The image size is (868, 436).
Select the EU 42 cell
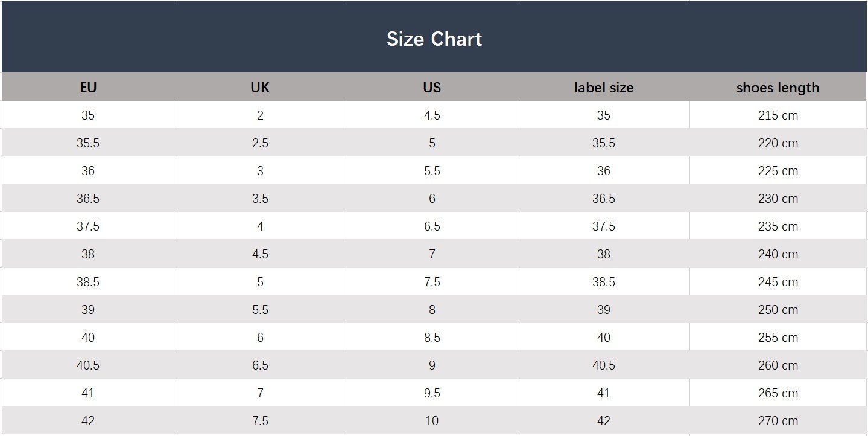pyautogui.click(x=88, y=420)
